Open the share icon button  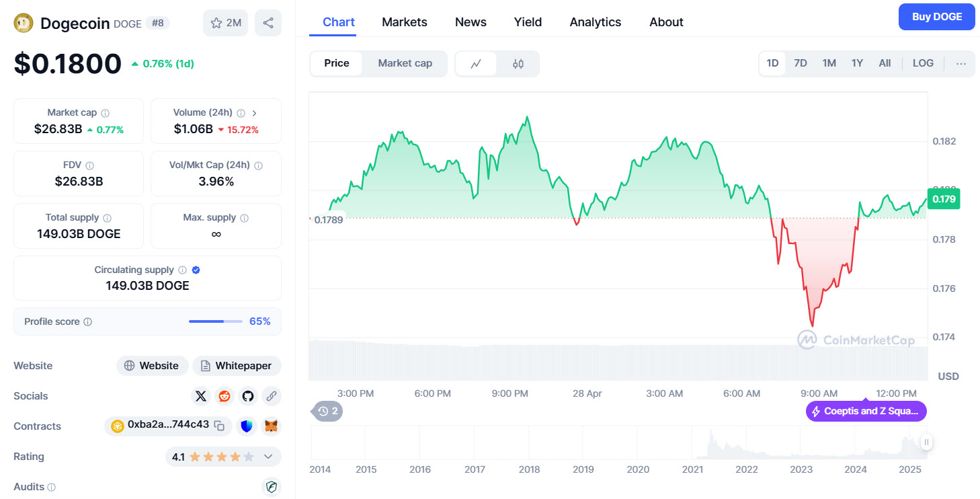[x=268, y=23]
